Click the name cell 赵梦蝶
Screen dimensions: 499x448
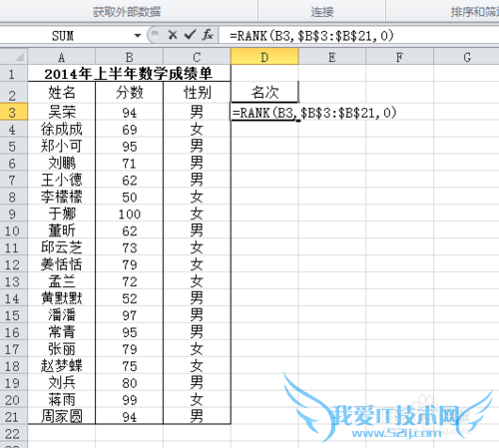(62, 366)
